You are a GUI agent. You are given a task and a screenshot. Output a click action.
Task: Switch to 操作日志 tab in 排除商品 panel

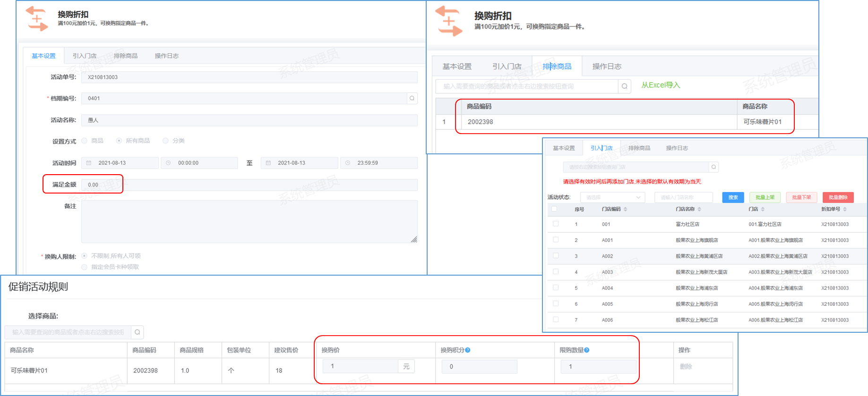[607, 67]
